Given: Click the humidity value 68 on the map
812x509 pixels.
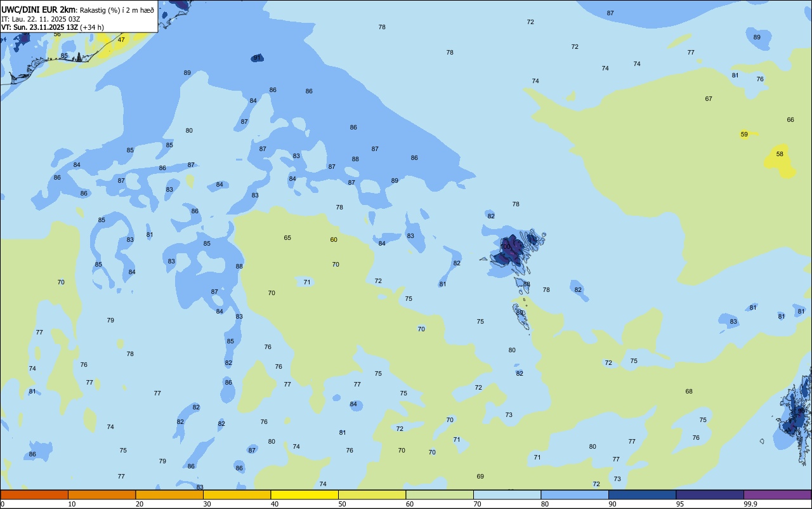Looking at the screenshot, I should (689, 392).
